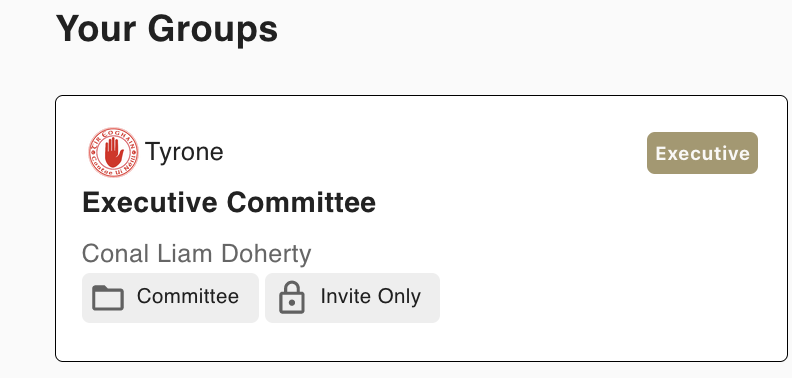
Task: Click the first name Conal
Action: tap(115, 254)
